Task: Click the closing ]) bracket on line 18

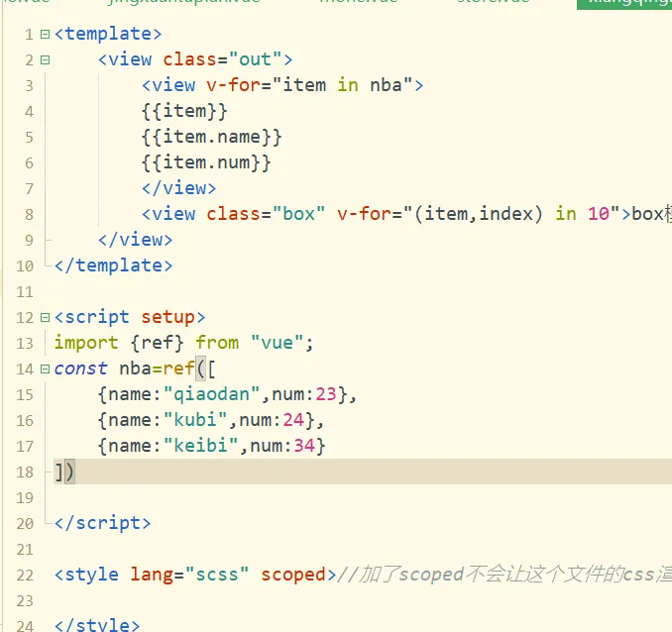Action: (64, 472)
